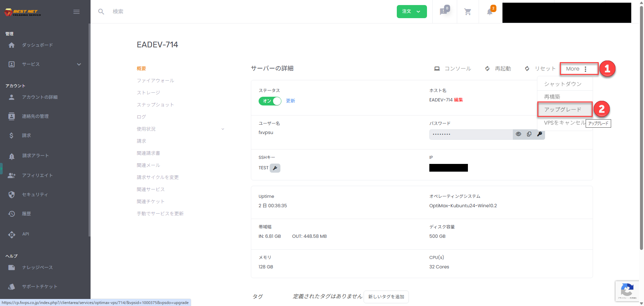Viewport: 644px width, 306px height.
Task: Open the コンソール console button
Action: [x=452, y=69]
